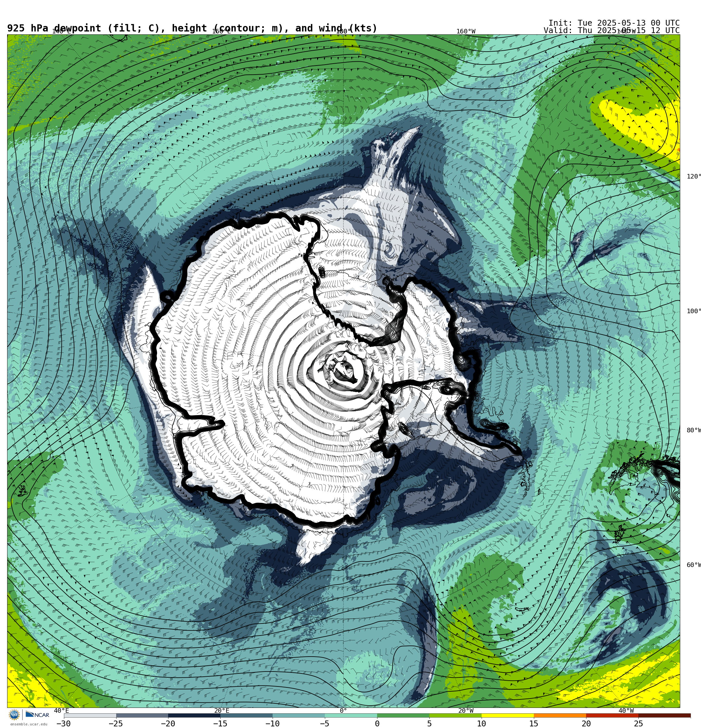
Task: Select the dark teal -15 to -10 swatch
Action: (247, 715)
